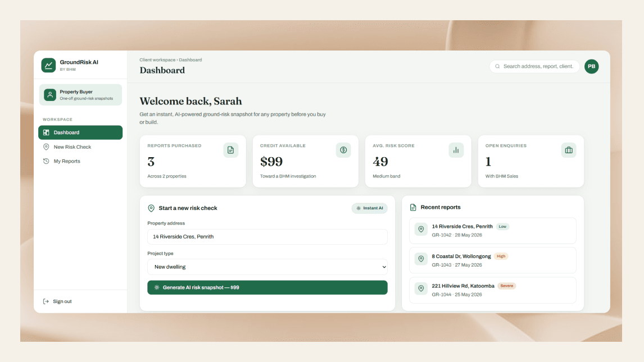Open My Reports in sidebar
This screenshot has width=644, height=362.
coord(80,161)
